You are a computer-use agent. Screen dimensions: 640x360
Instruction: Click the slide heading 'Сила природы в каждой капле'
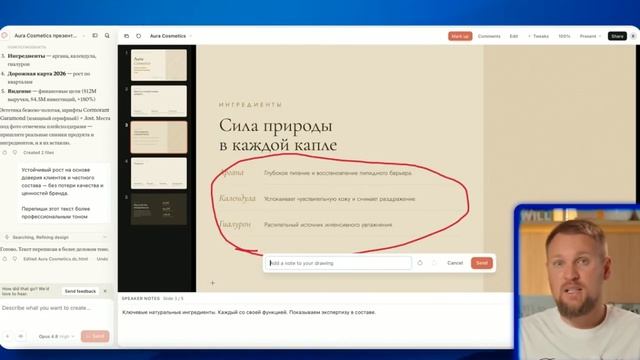point(278,135)
